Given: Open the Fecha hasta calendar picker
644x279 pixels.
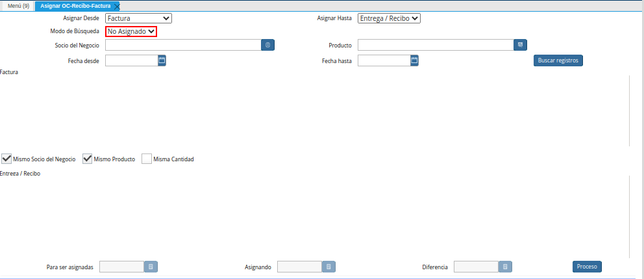Looking at the screenshot, I should [x=414, y=60].
